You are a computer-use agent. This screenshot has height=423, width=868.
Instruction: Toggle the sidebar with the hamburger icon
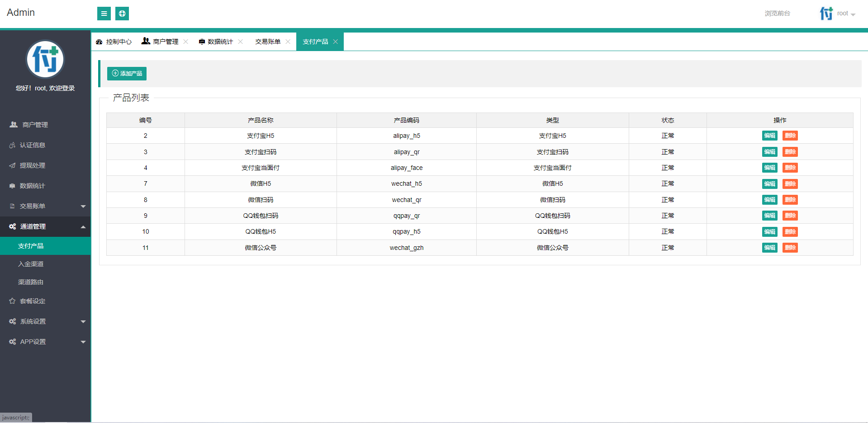pos(104,14)
